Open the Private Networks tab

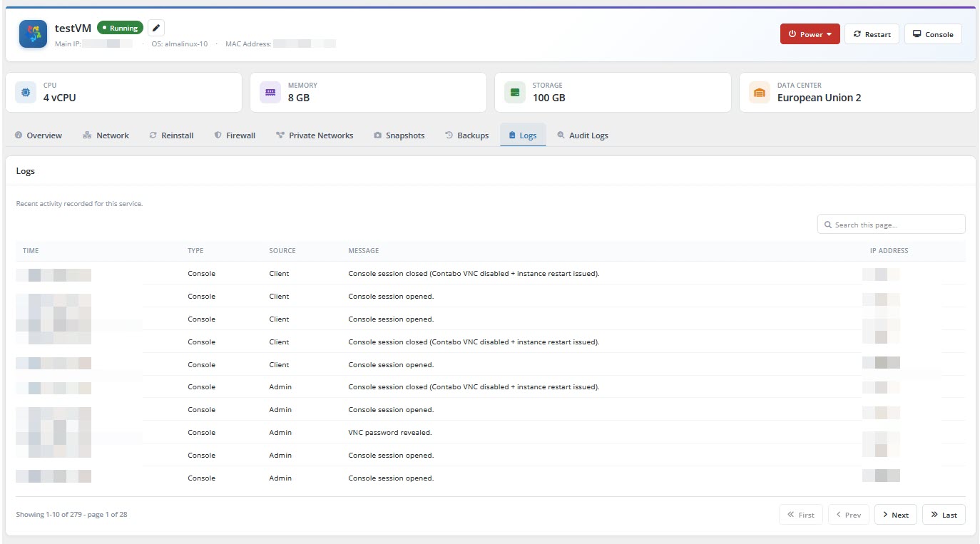point(315,135)
